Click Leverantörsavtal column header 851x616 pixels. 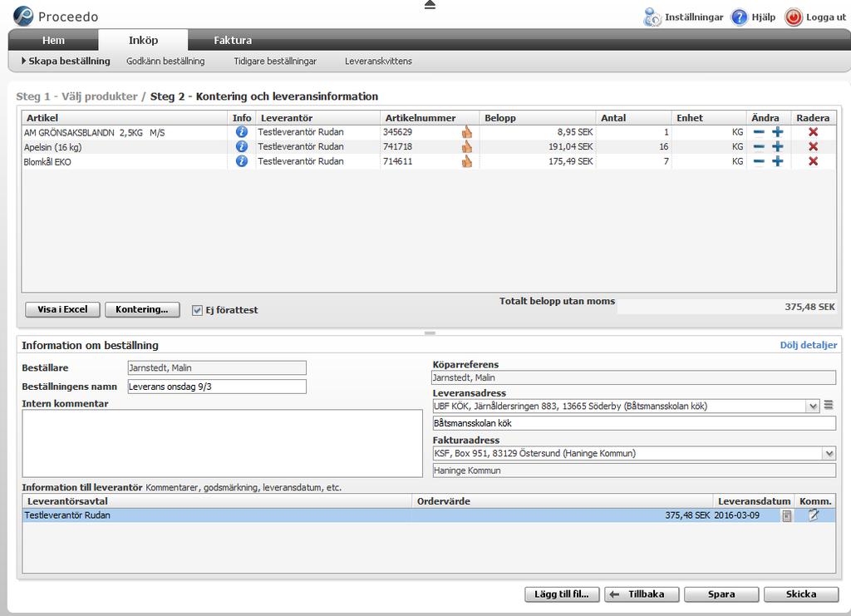coord(217,501)
